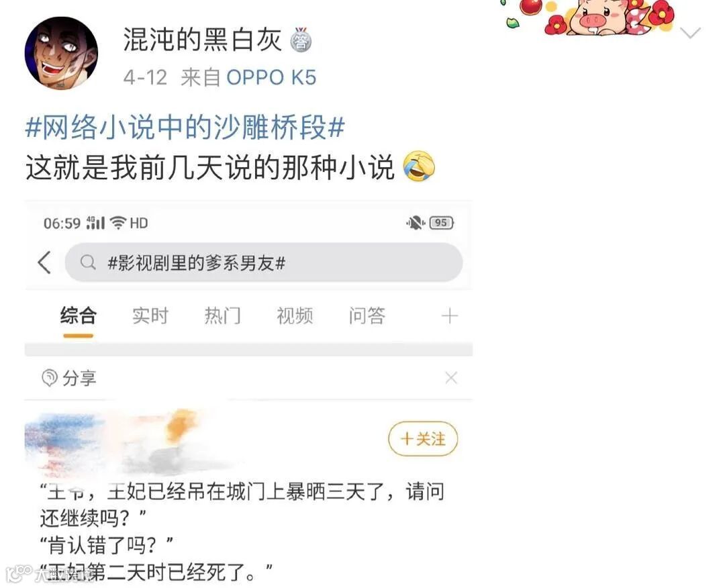Switch to the 实时 tab
Image resolution: width=725 pixels, height=588 pixels.
(150, 316)
